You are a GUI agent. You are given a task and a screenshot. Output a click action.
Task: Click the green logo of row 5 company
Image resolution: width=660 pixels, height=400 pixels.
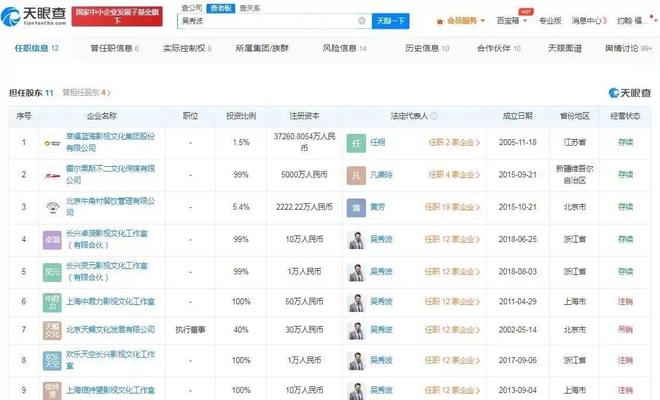[x=52, y=272]
